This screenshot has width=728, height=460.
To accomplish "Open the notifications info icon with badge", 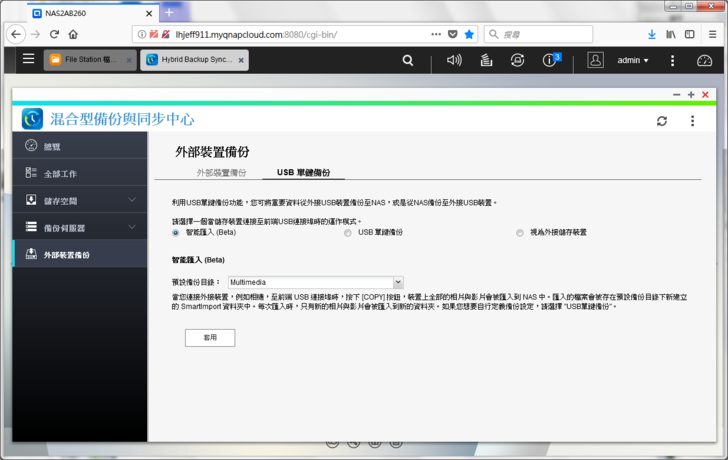I will tap(549, 60).
